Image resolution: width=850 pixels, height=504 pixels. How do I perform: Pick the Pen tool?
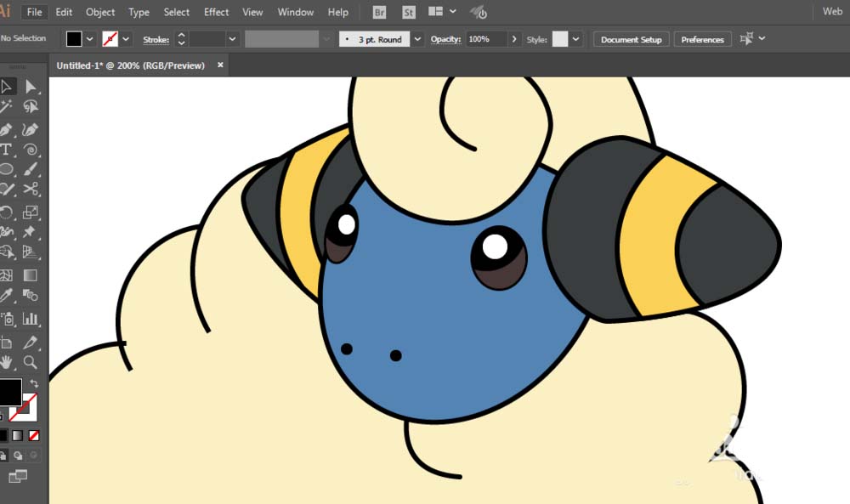(7, 130)
